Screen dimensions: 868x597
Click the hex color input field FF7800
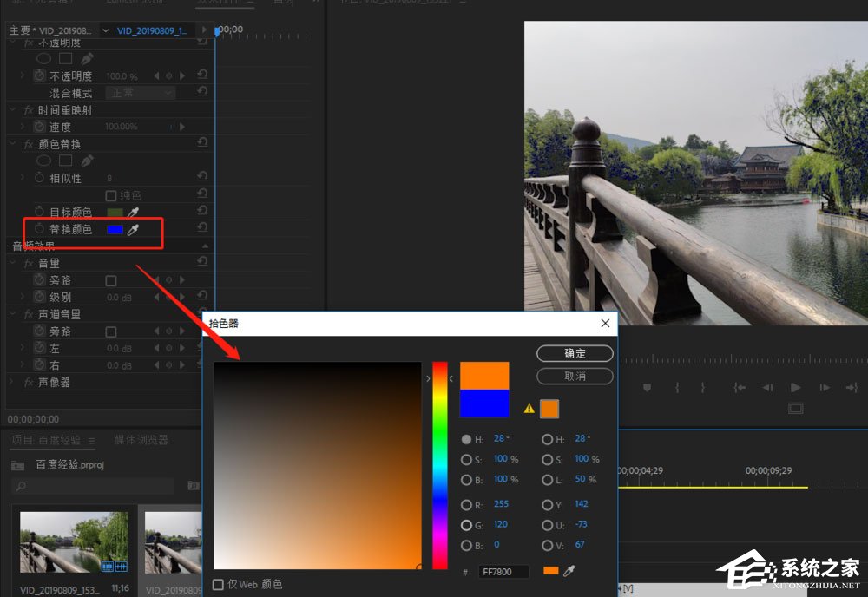pos(503,572)
